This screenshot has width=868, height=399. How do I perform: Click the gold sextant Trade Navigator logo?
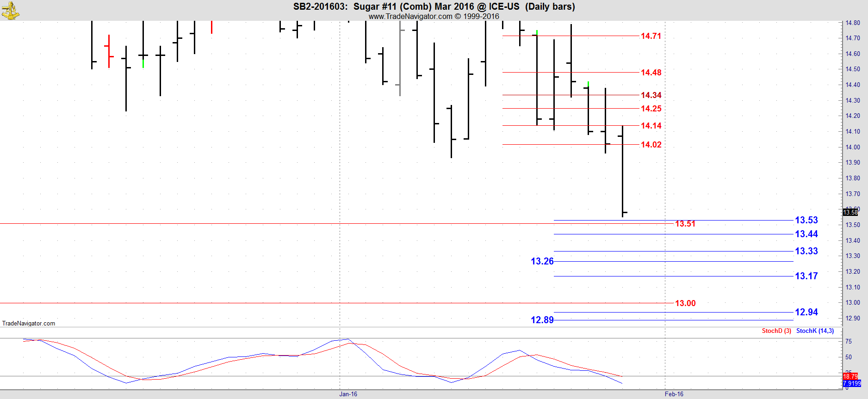pyautogui.click(x=10, y=10)
